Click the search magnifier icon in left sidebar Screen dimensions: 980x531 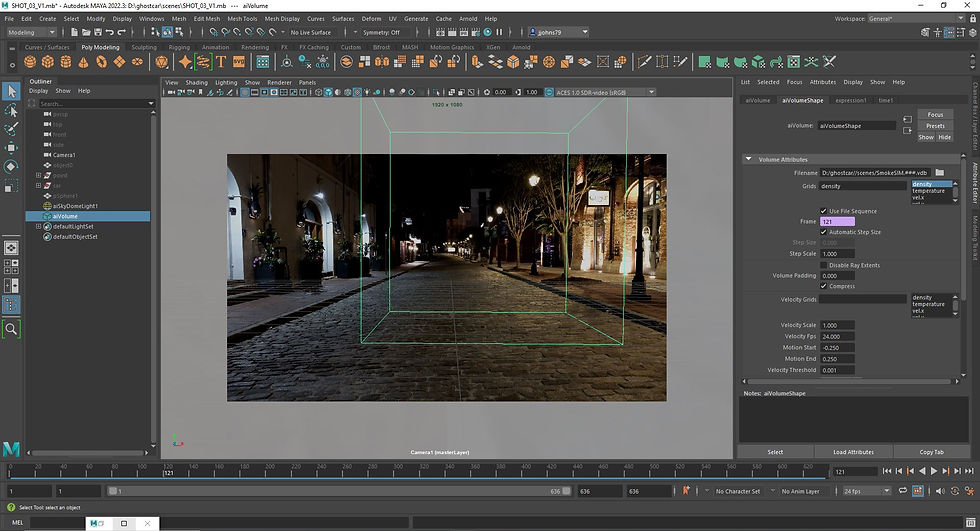11,328
